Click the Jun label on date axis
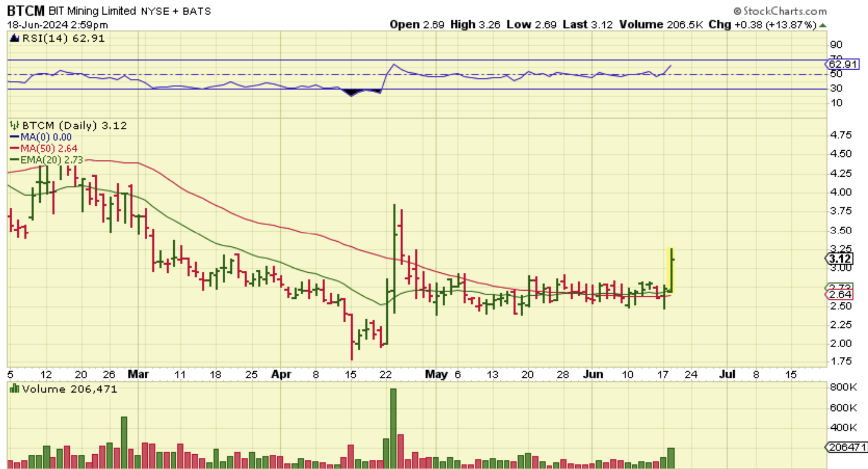Image resolution: width=868 pixels, height=469 pixels. click(593, 374)
